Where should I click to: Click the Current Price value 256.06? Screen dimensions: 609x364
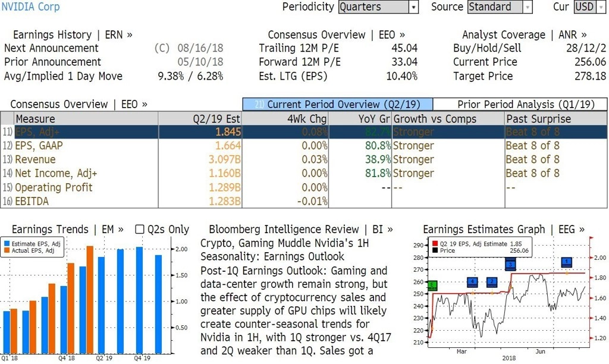(590, 62)
